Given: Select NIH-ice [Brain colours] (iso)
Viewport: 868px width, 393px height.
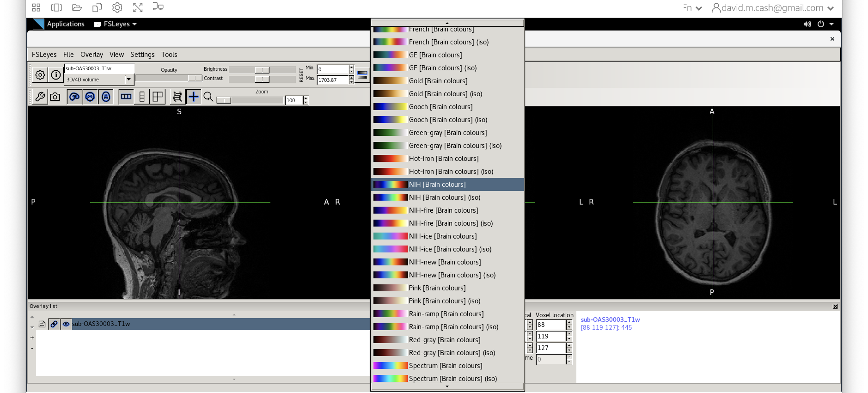Looking at the screenshot, I should 447,249.
